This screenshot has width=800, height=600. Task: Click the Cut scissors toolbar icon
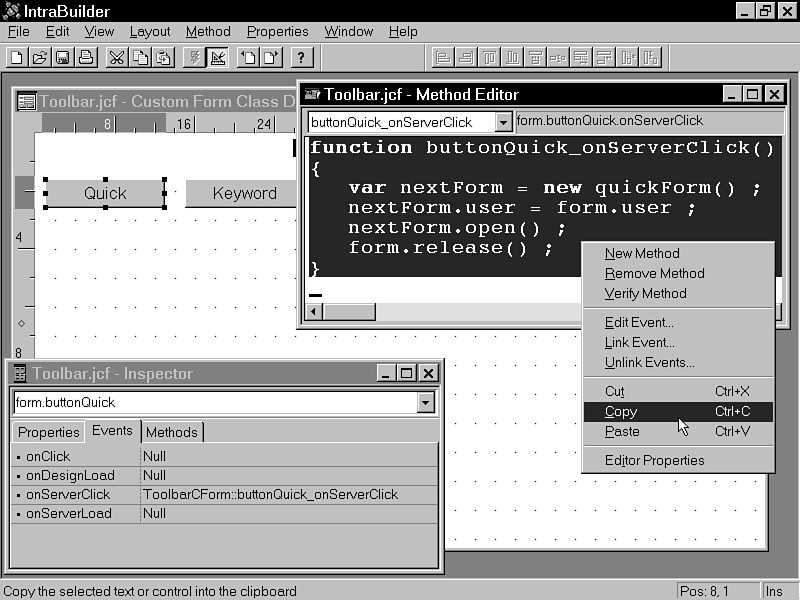coord(117,58)
